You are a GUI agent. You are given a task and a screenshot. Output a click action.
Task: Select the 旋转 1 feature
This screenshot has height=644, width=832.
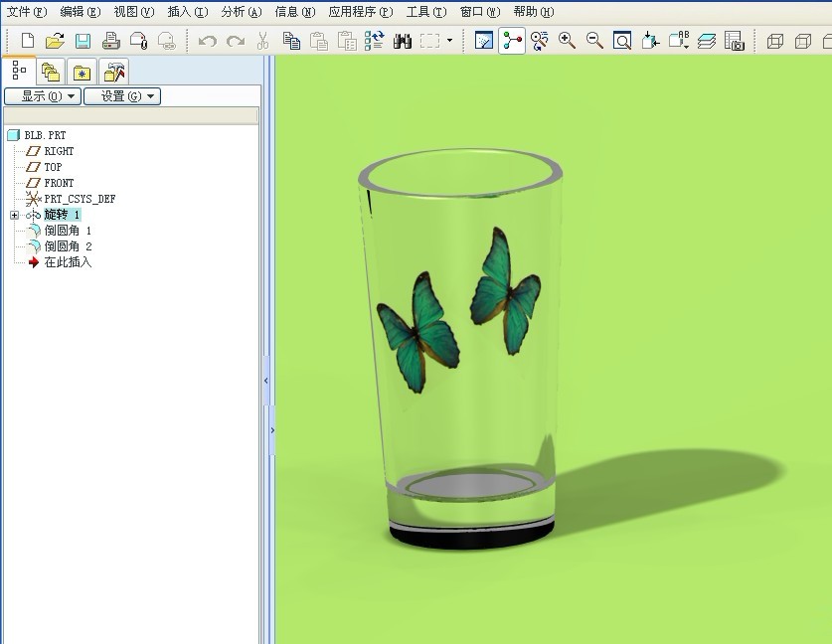(62, 215)
